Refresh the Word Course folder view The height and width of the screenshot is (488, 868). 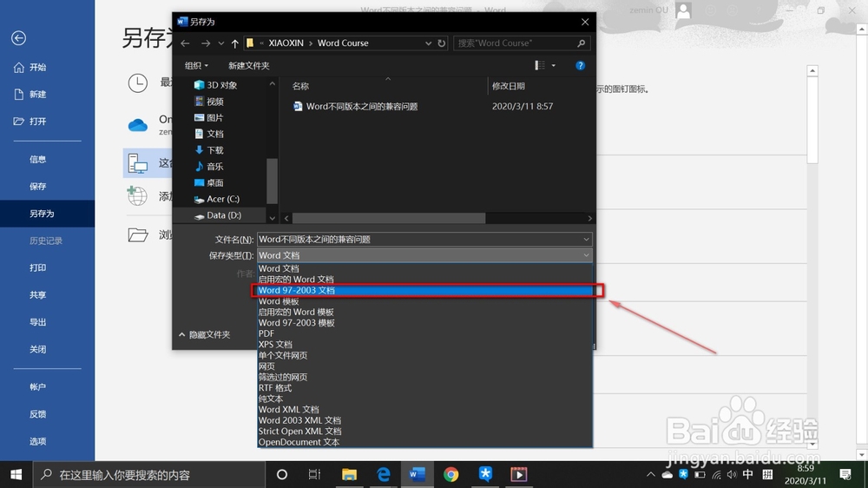tap(441, 43)
